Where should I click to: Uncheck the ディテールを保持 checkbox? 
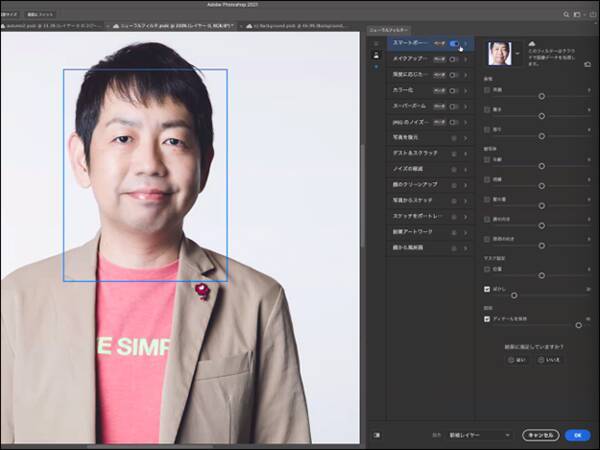click(487, 318)
